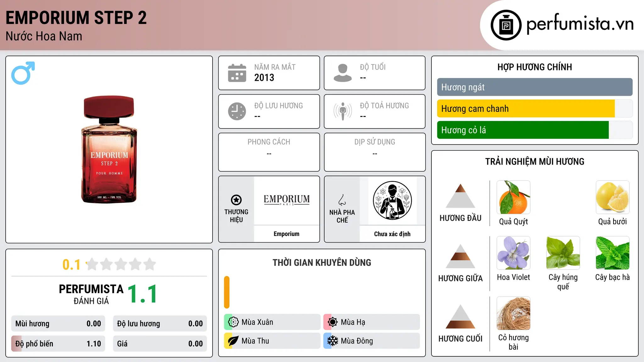Click the perfumista.vn site name
The width and height of the screenshot is (644, 362).
pos(580,24)
